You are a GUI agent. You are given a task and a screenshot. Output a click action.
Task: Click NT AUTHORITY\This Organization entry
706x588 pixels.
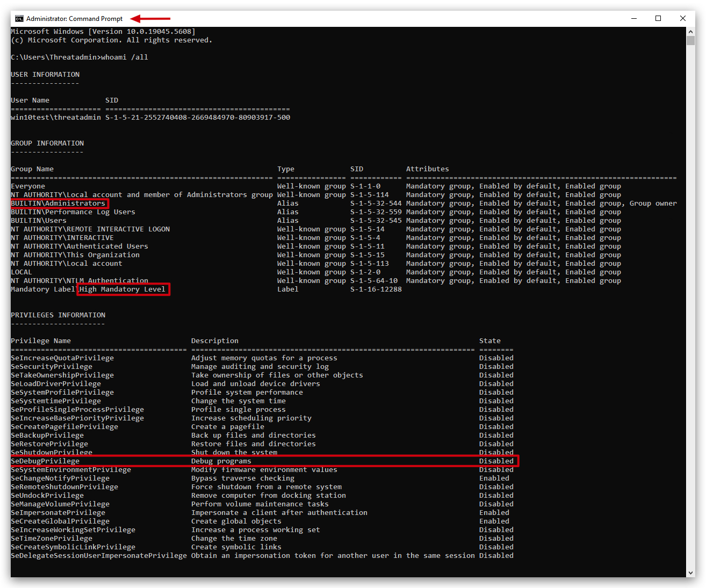point(75,255)
